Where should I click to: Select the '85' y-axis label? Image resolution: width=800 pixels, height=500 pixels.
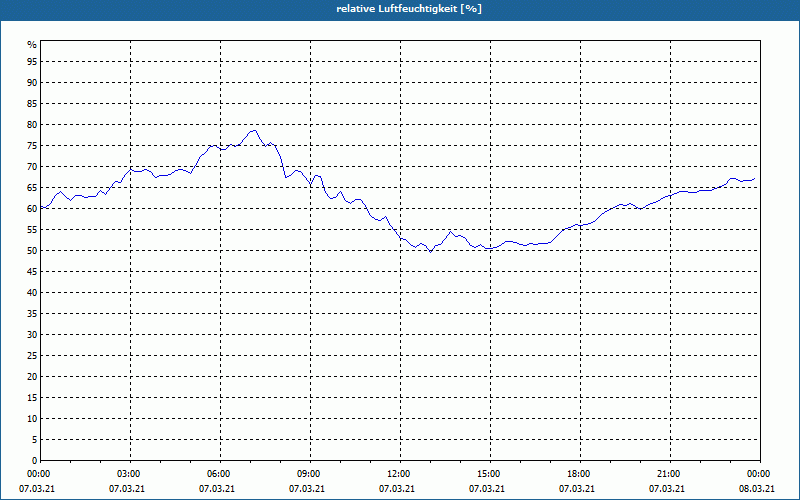point(32,104)
